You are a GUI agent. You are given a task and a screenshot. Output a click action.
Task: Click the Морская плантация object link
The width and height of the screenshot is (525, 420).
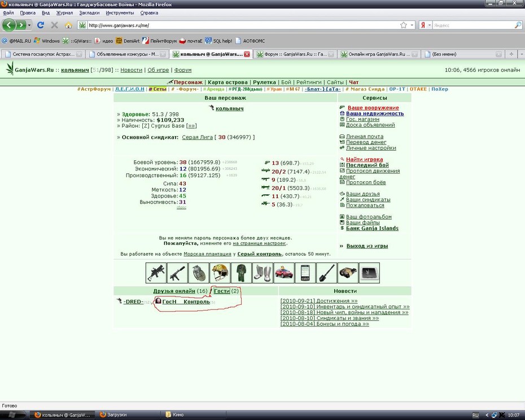207,254
